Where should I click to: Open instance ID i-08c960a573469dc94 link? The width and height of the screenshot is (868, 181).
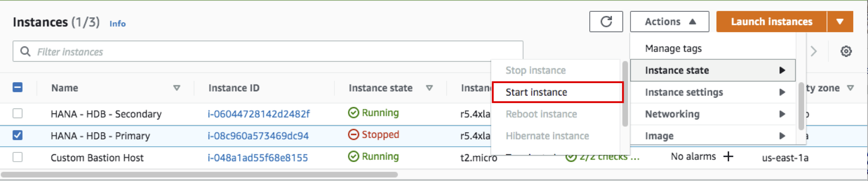click(x=258, y=136)
